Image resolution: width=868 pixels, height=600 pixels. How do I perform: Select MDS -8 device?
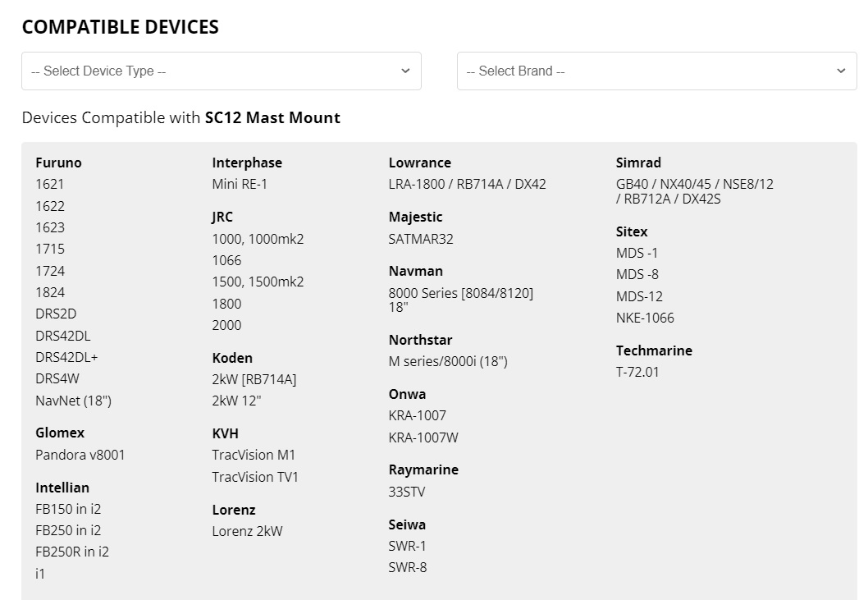(637, 274)
